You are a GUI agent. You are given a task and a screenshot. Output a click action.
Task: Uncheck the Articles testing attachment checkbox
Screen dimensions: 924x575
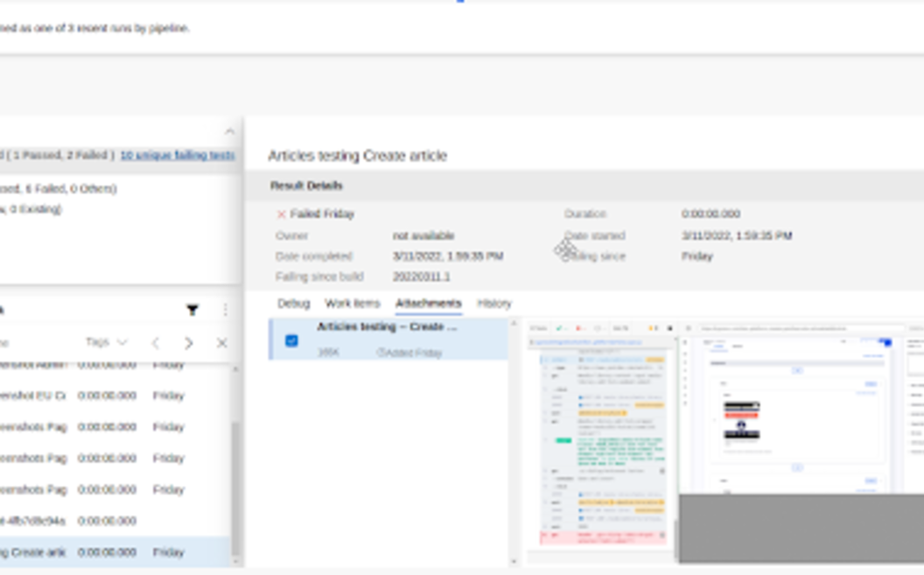click(x=291, y=340)
